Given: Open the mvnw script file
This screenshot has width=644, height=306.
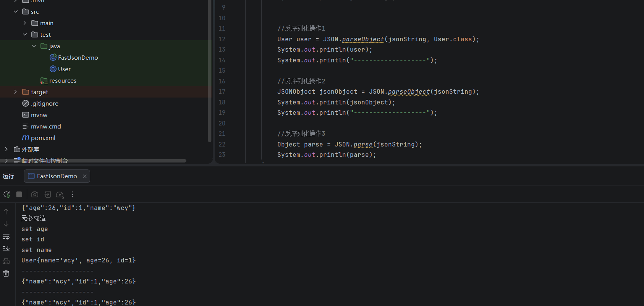Looking at the screenshot, I should point(39,115).
